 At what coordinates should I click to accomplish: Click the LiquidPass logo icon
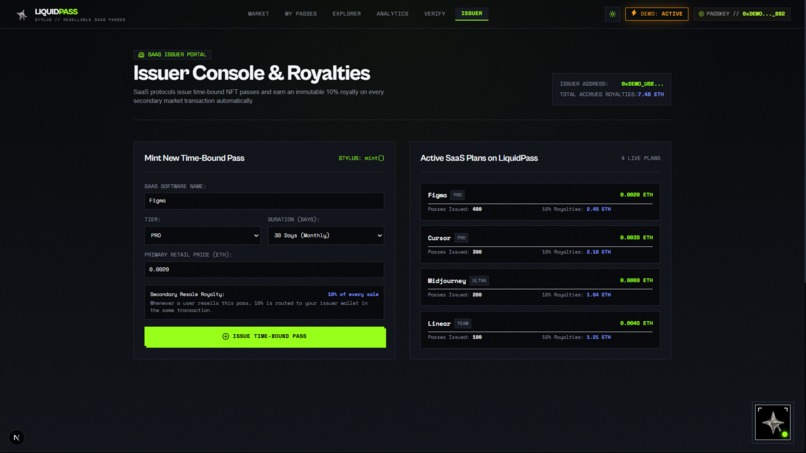[x=22, y=15]
